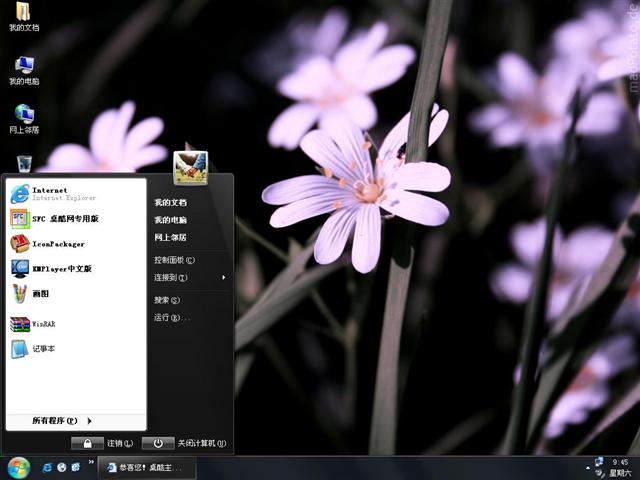The image size is (640, 480).
Task: Click the tray icon beside 星期六
Action: click(599, 473)
